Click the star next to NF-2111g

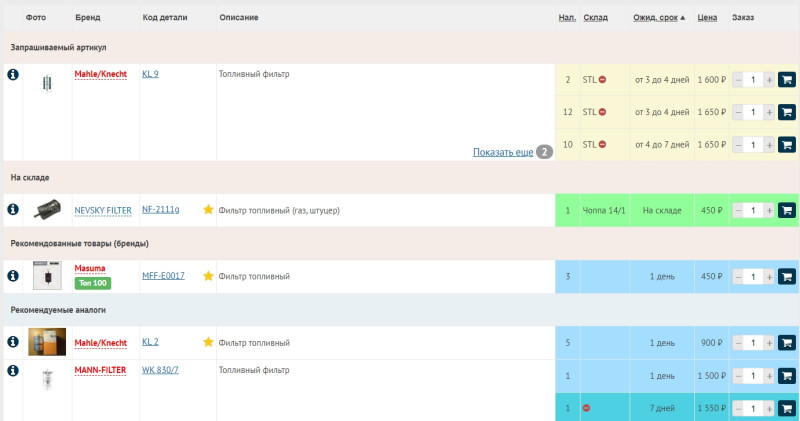(208, 210)
